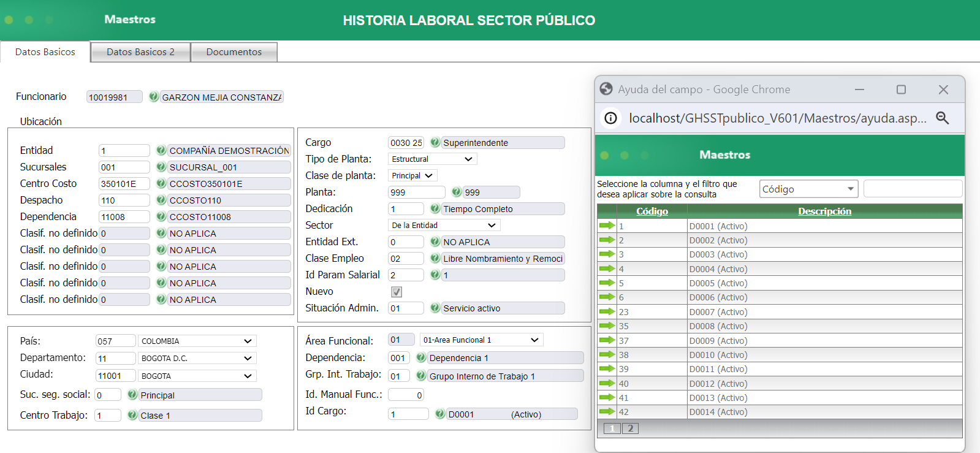Click the Descripción column header link
This screenshot has height=453, width=980.
coord(824,211)
